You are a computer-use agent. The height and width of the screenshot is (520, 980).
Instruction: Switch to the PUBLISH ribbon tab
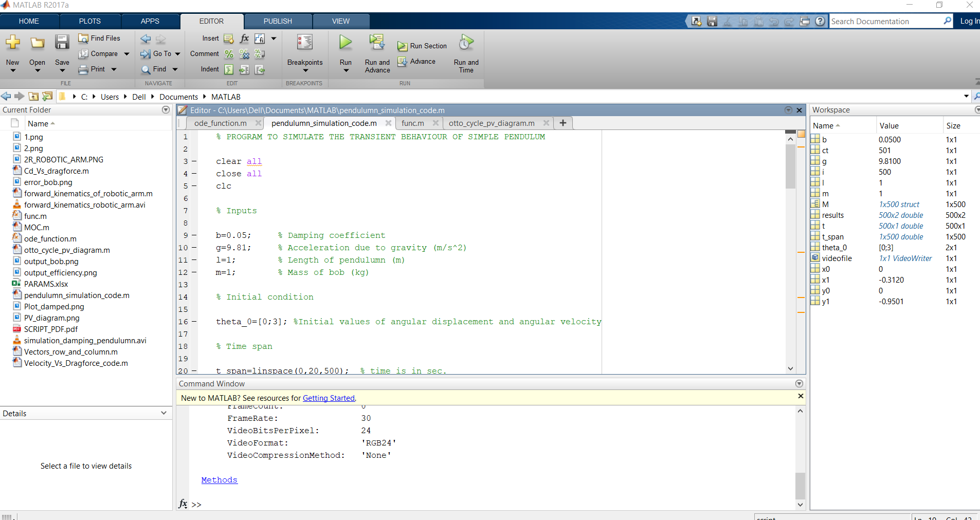278,21
